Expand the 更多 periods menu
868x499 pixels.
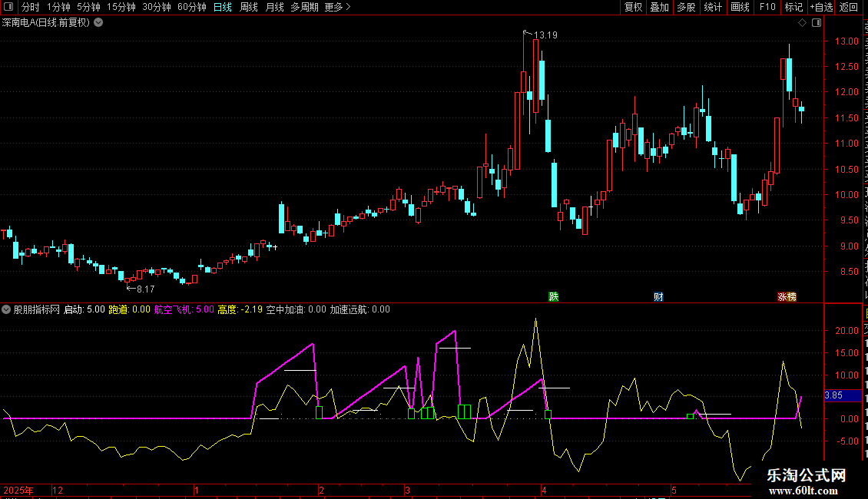pos(338,7)
